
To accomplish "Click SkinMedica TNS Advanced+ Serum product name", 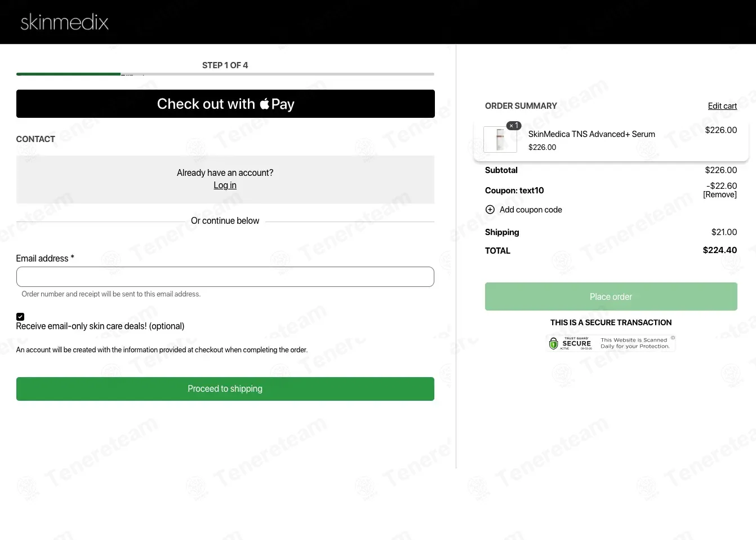I will (x=592, y=134).
